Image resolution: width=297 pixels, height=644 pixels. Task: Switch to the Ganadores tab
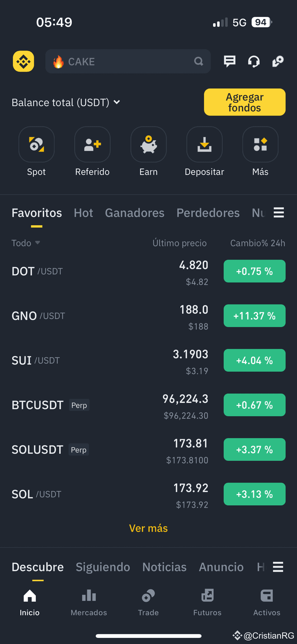click(x=135, y=213)
